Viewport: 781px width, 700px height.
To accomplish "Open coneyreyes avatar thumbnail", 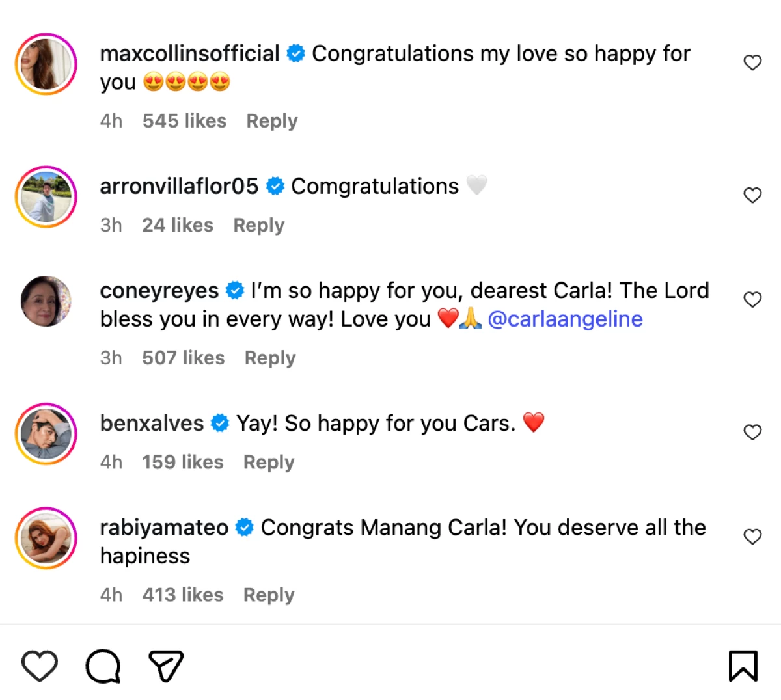I will point(46,301).
